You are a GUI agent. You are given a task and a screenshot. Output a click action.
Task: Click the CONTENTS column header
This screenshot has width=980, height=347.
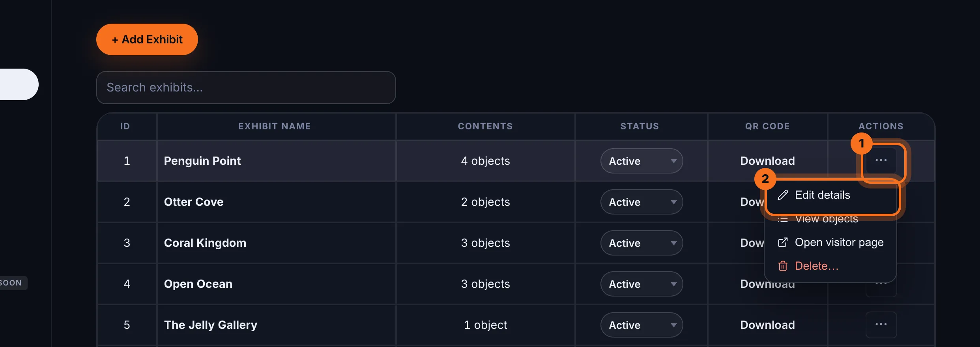(485, 126)
